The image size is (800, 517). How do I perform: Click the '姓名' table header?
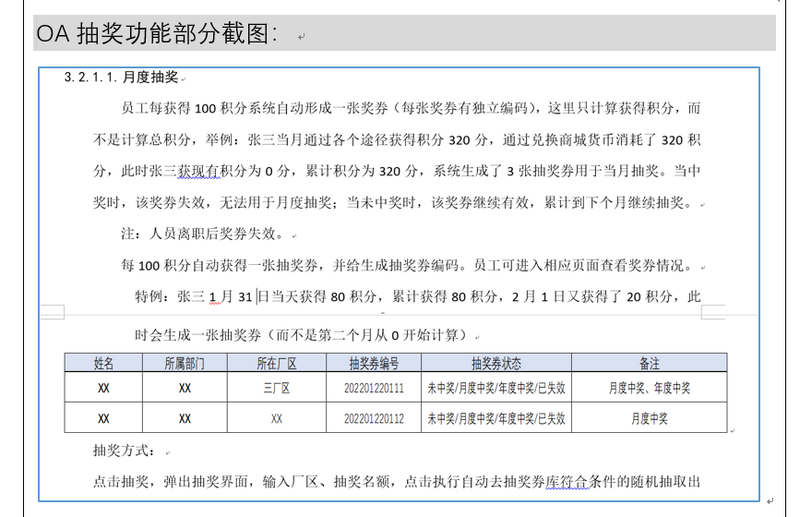(x=104, y=363)
